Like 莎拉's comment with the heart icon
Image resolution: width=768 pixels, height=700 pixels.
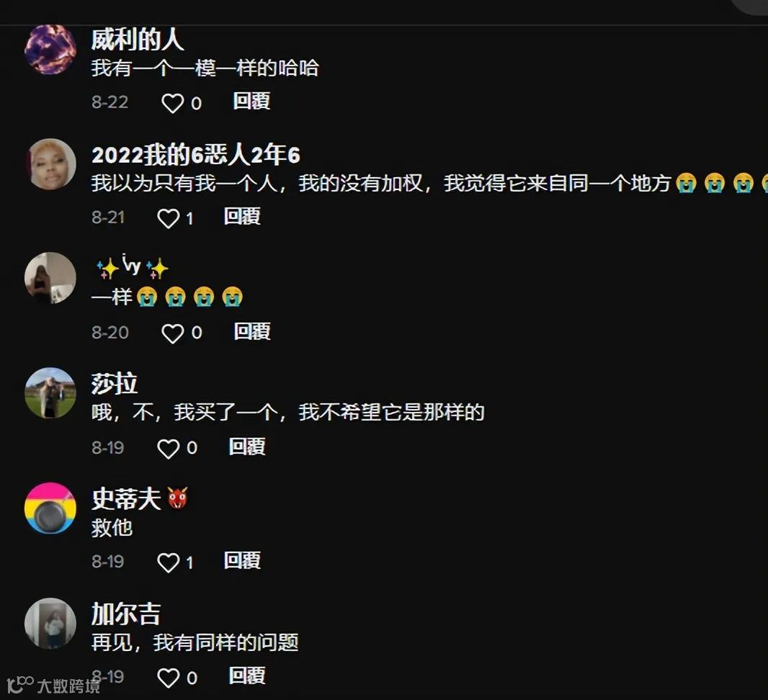click(x=168, y=449)
